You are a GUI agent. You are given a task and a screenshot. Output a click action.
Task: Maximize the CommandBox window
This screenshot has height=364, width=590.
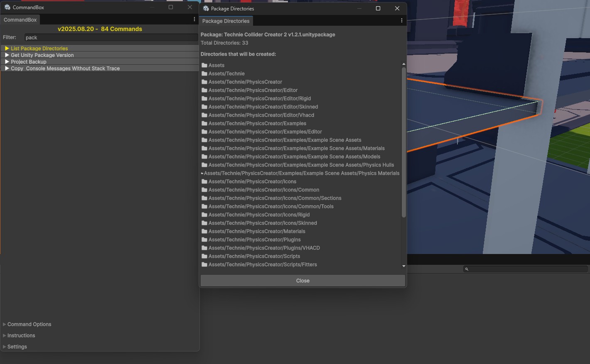pos(171,7)
